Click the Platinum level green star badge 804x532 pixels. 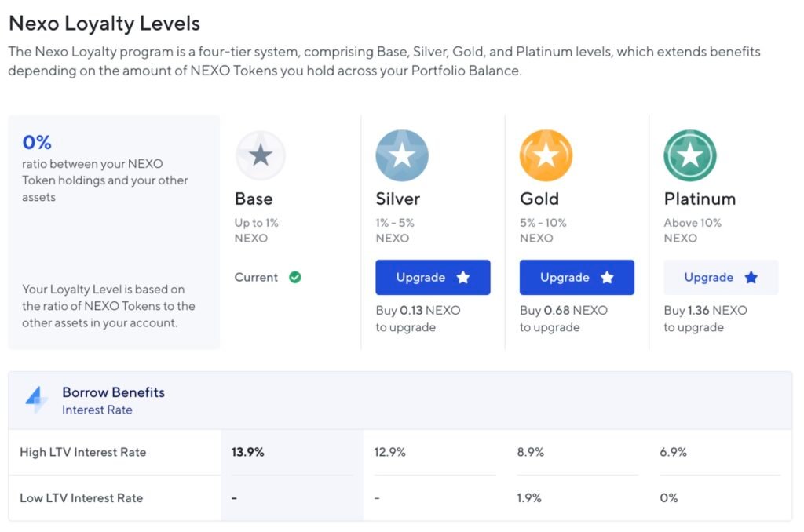point(690,155)
